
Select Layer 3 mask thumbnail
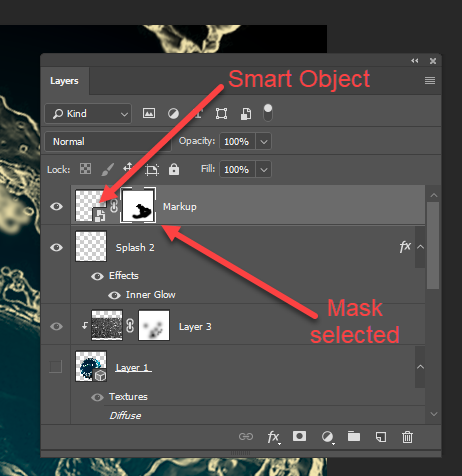click(154, 325)
